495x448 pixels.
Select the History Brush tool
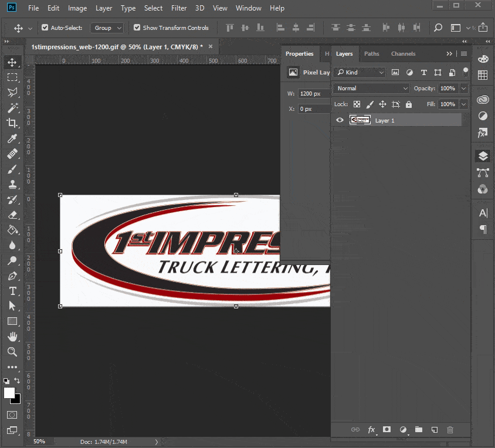[12, 200]
